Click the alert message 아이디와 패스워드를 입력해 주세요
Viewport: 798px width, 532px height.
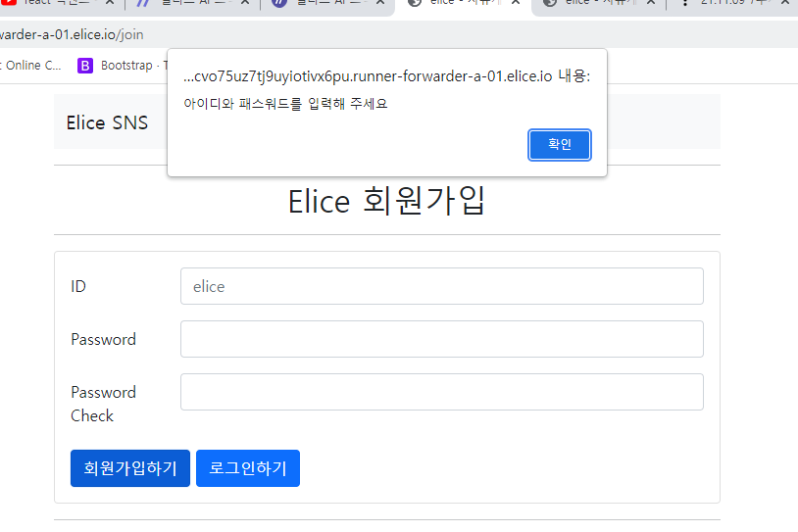285,104
